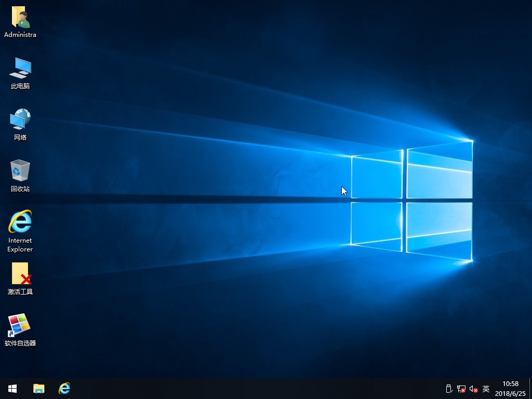Click the 'Internet Explorer' label under the desktop icon

pos(20,245)
